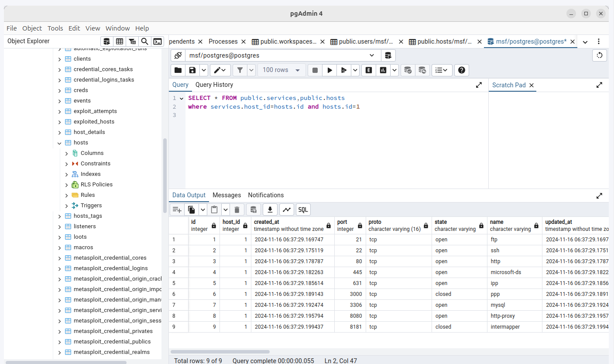Screen dimensions: 614x364
Task: Show more tabs with the chevron
Action: coord(585,42)
